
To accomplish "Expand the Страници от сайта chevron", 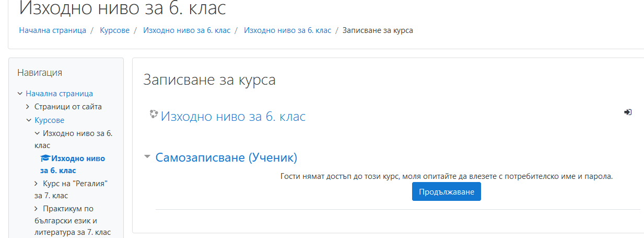I will 29,107.
